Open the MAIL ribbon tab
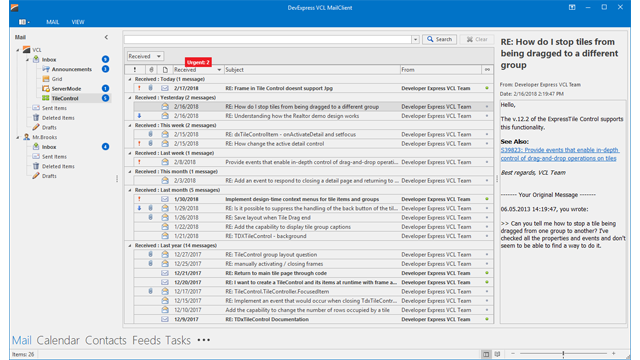This screenshot has height=360, width=640. point(52,22)
